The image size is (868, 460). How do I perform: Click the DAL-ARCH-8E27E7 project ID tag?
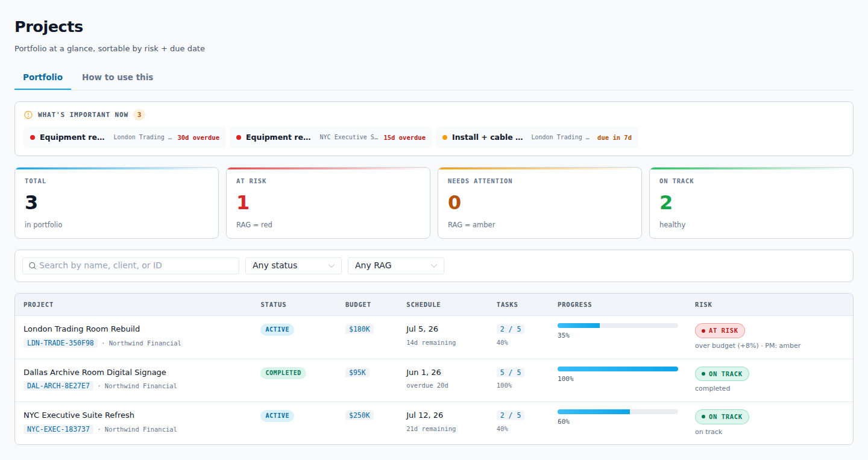click(x=58, y=386)
